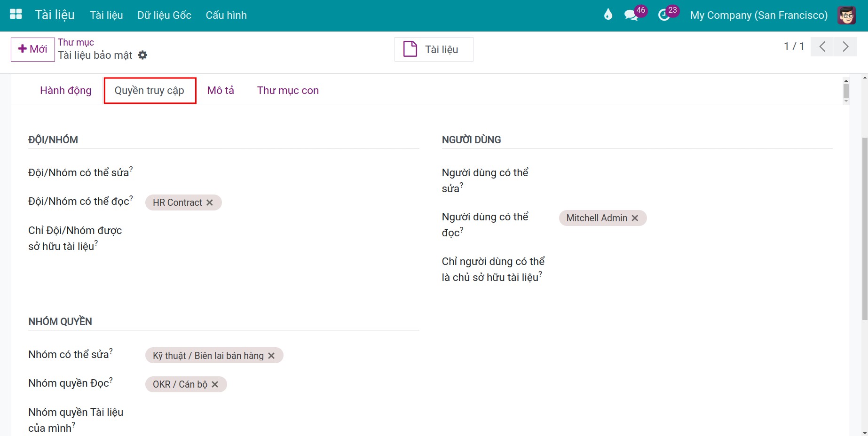Click the 1 / 1 pager counter
This screenshot has height=436, width=868.
click(x=794, y=46)
